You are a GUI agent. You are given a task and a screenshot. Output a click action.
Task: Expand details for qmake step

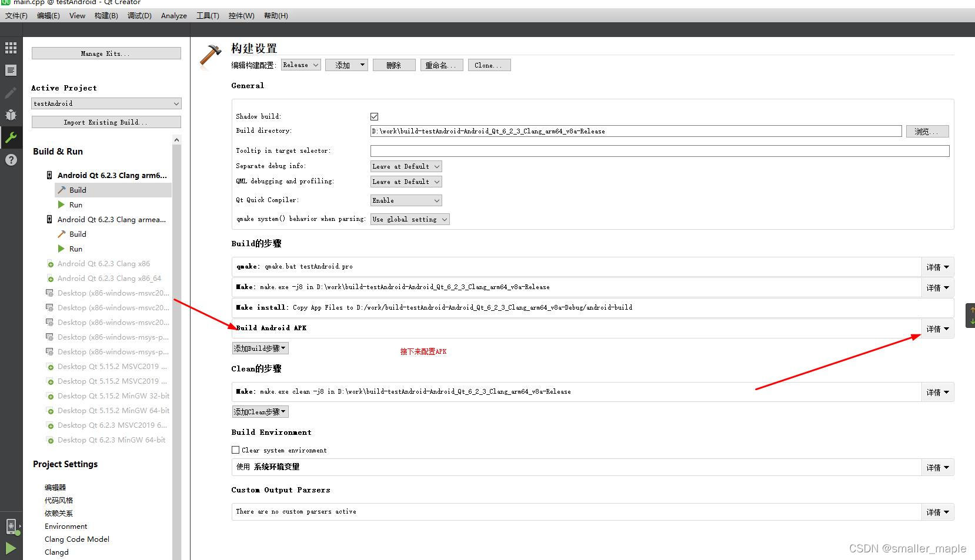(x=937, y=267)
